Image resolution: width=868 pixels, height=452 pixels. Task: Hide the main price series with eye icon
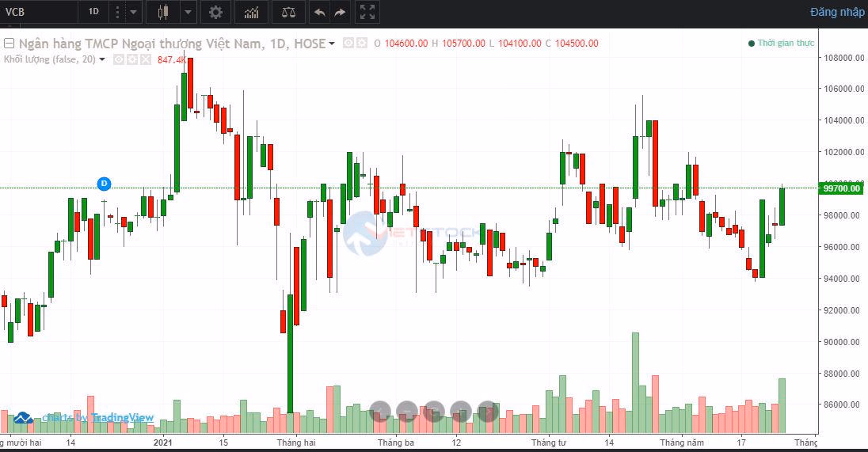point(347,44)
